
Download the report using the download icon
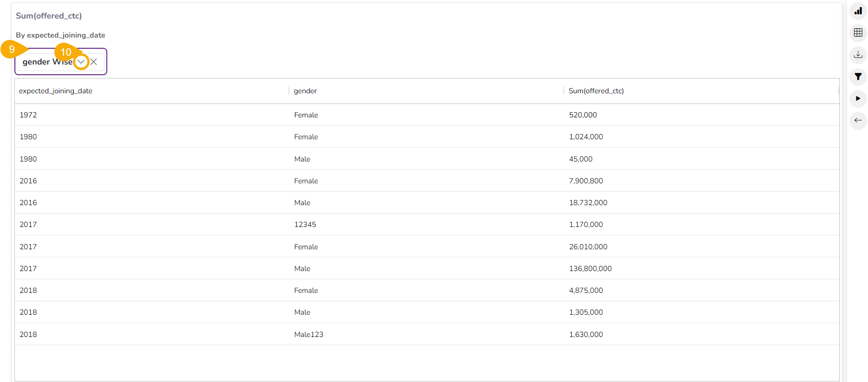pyautogui.click(x=858, y=55)
